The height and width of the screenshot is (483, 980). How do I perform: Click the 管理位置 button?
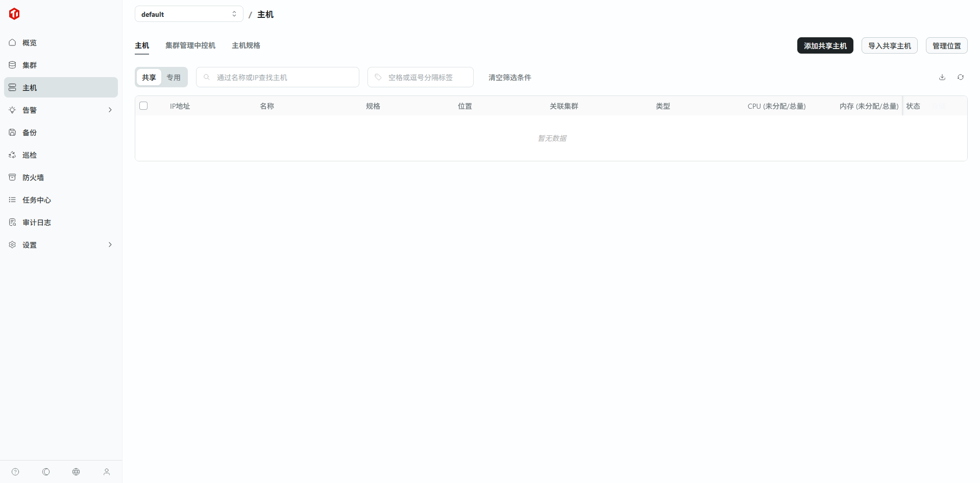tap(946, 46)
